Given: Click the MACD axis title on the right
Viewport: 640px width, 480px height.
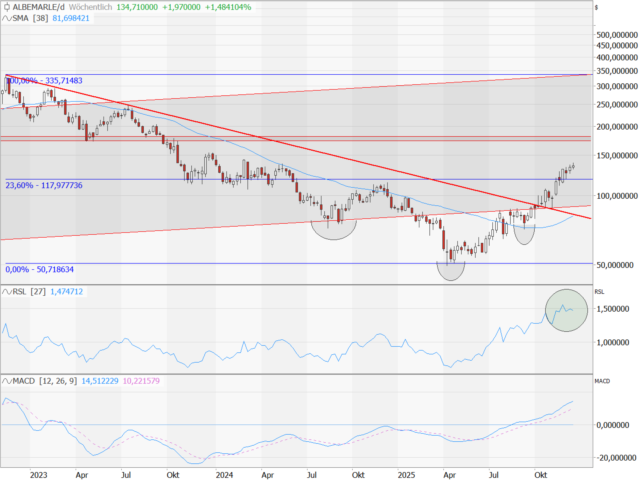Looking at the screenshot, I should coord(602,381).
